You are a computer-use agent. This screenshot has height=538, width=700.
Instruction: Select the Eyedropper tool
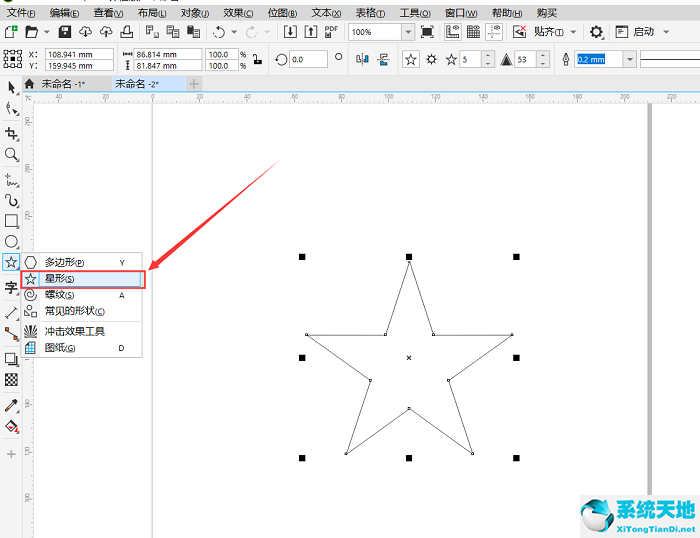pyautogui.click(x=11, y=405)
